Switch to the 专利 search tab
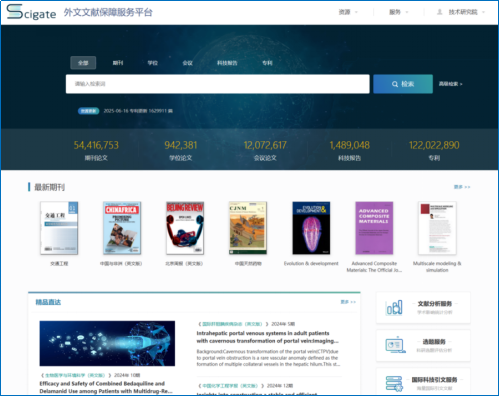499x396 pixels. click(267, 63)
